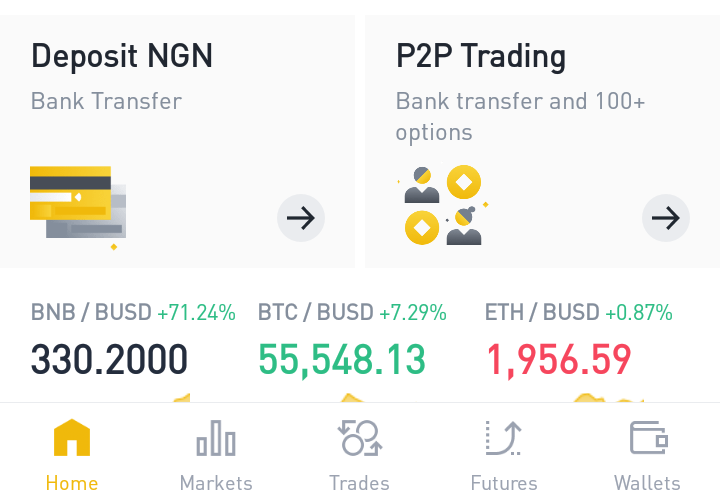Open the Futures arrow icon

504,438
